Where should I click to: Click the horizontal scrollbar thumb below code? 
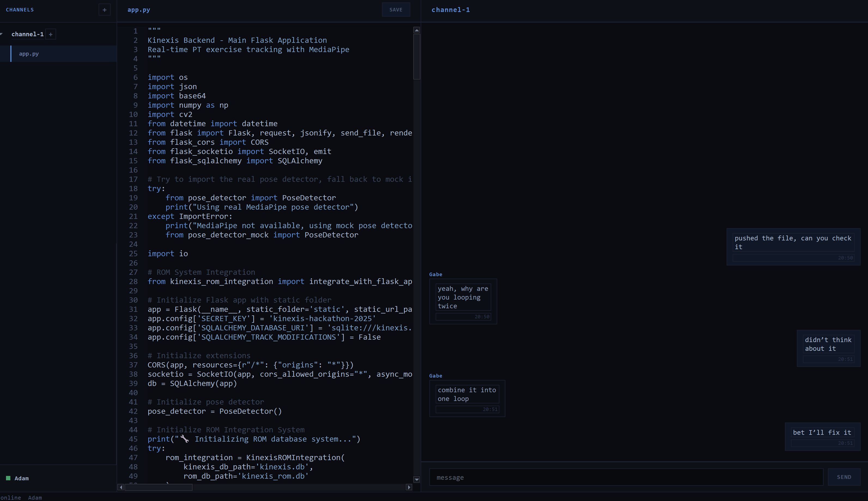coord(158,487)
